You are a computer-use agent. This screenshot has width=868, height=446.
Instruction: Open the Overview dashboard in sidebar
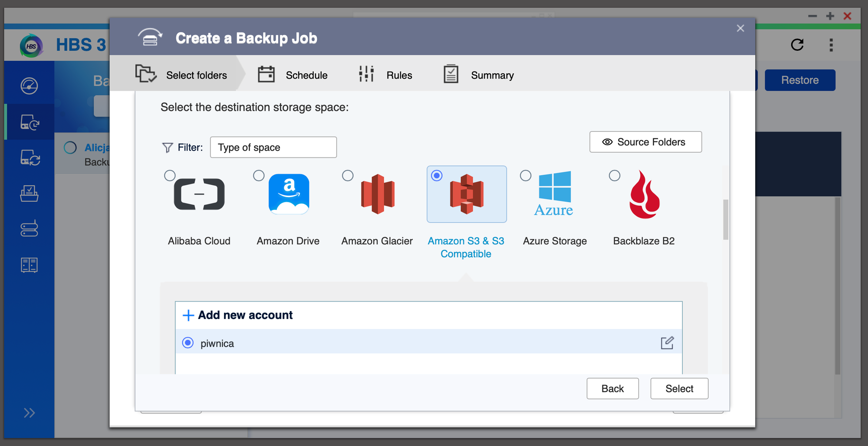[29, 85]
